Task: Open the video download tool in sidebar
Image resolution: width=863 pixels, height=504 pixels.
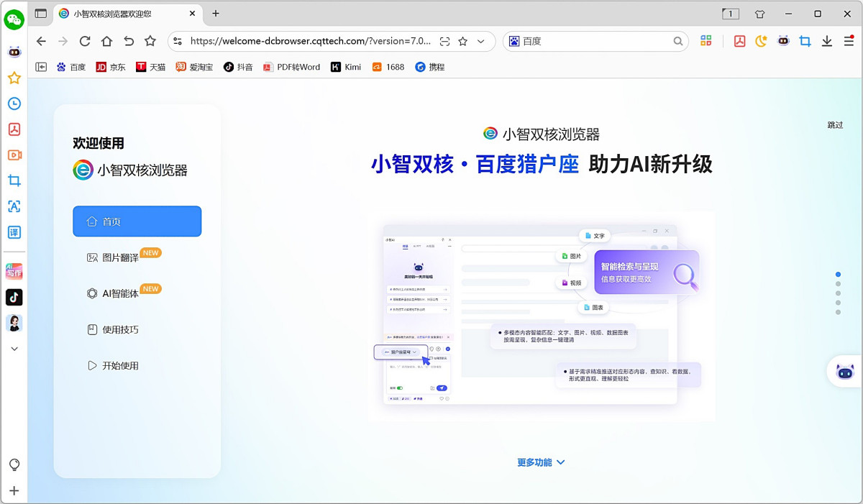Action: click(14, 155)
